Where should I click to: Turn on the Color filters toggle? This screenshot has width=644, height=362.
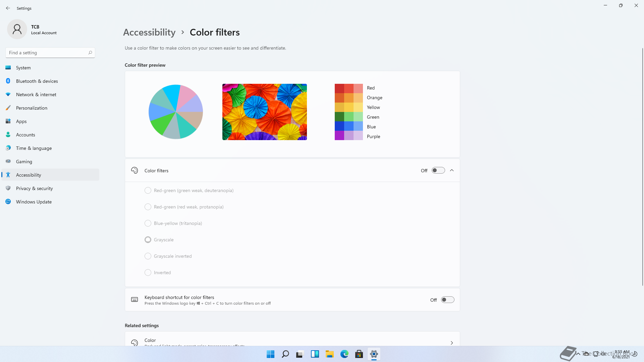click(x=438, y=170)
